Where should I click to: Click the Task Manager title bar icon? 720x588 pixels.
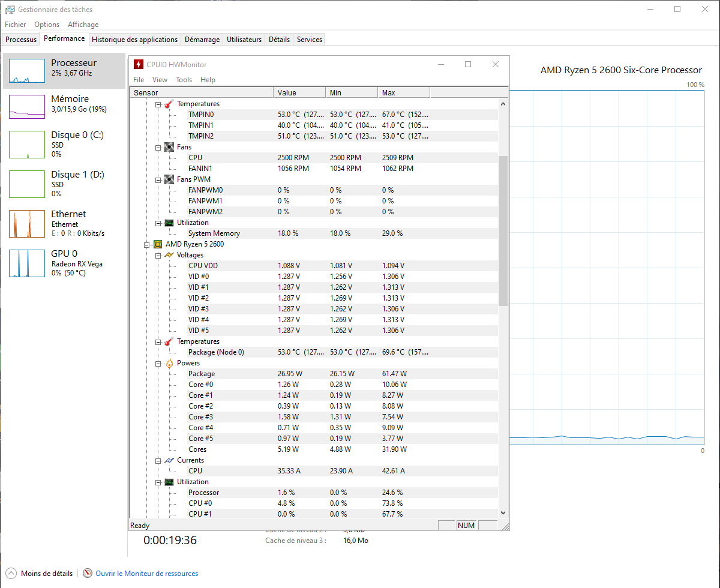coord(10,10)
